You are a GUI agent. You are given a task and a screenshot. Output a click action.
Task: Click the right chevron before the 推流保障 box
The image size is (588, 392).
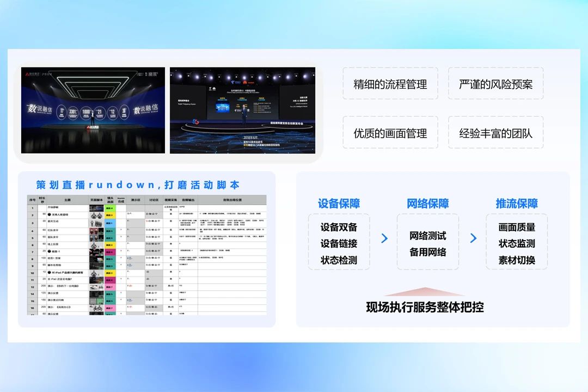(473, 238)
